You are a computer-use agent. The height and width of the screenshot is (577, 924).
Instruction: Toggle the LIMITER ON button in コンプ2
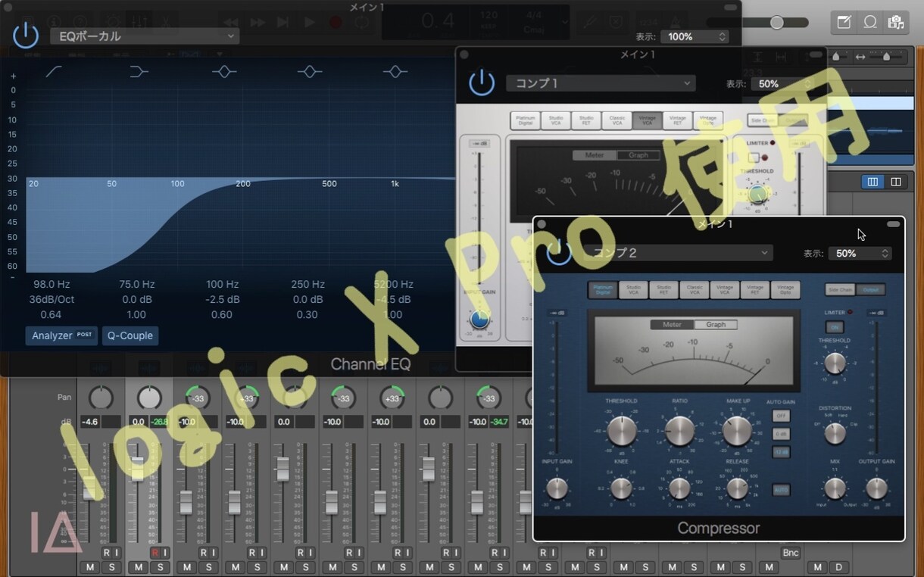[834, 327]
